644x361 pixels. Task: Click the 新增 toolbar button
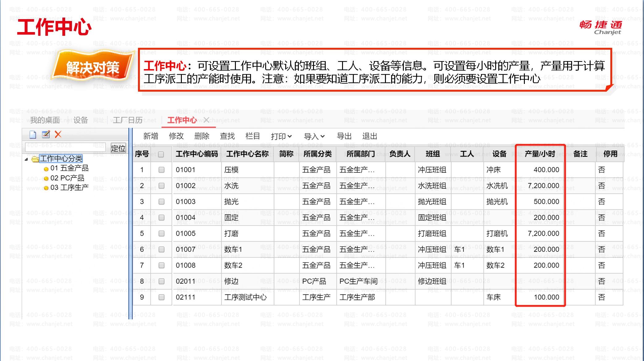coord(151,136)
